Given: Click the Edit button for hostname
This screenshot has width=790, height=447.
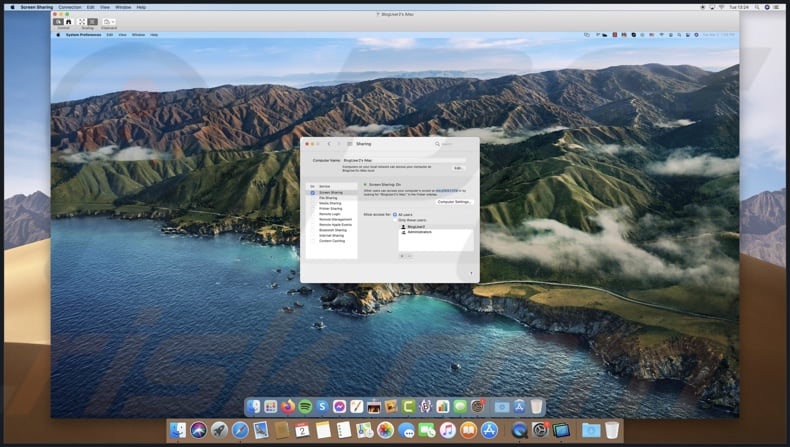Looking at the screenshot, I should click(458, 168).
